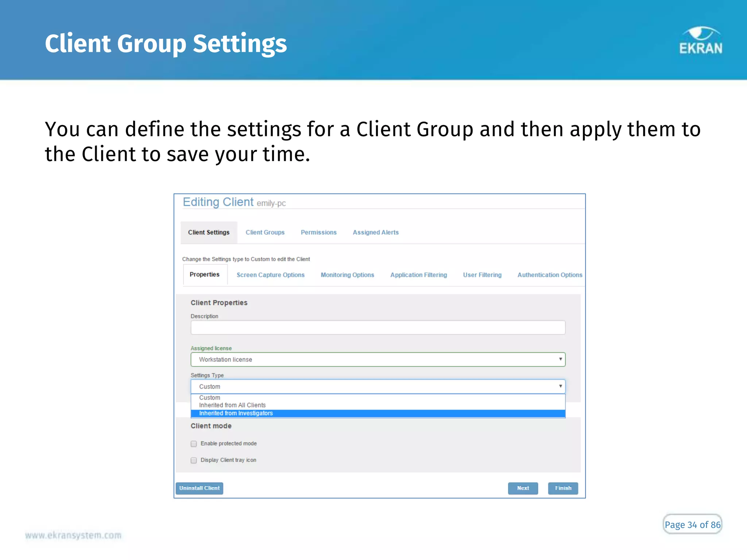Click the 'Change the Settings type to Custom' note
Image resolution: width=747 pixels, height=560 pixels.
(x=246, y=259)
